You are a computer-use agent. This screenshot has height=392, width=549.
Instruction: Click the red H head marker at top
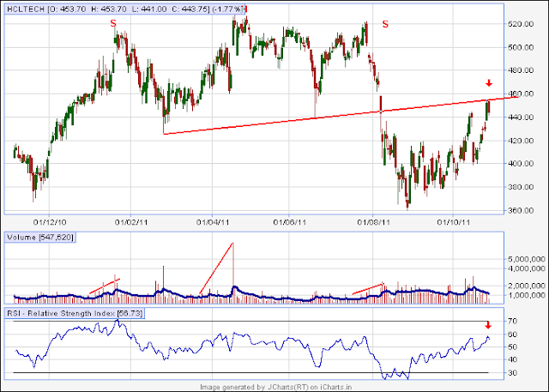[245, 9]
